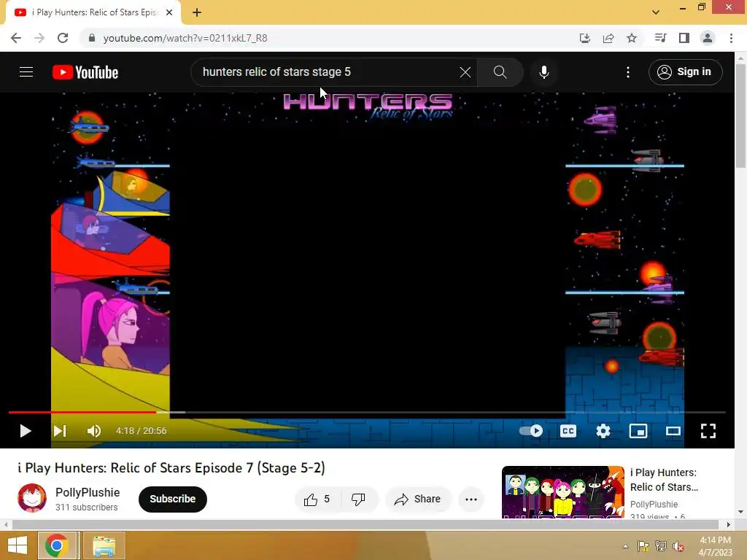
Task: Install app icon in address bar
Action: (x=585, y=38)
